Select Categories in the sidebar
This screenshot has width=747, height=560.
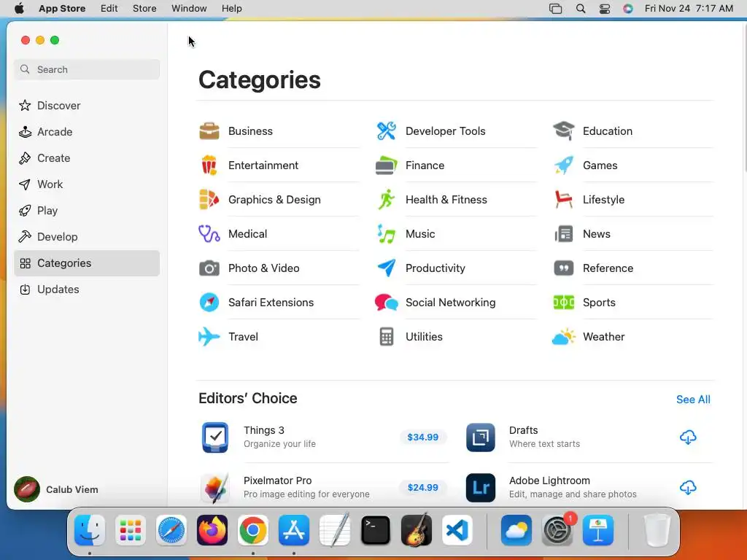pyautogui.click(x=87, y=262)
